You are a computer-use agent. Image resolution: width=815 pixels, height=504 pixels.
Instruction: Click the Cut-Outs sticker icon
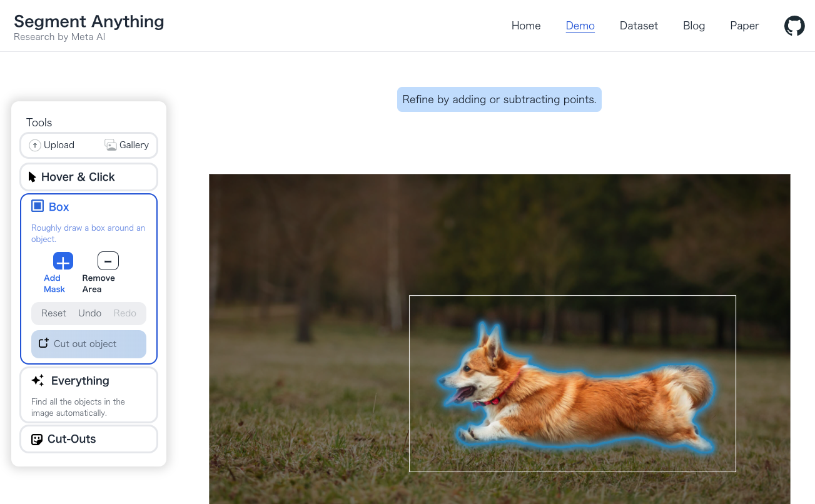(37, 439)
